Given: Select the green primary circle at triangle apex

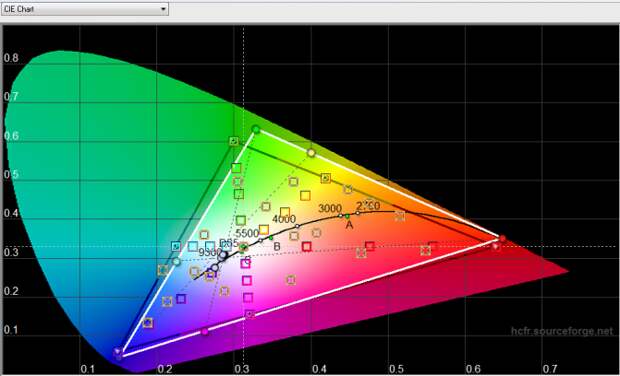Looking at the screenshot, I should pos(256,129).
